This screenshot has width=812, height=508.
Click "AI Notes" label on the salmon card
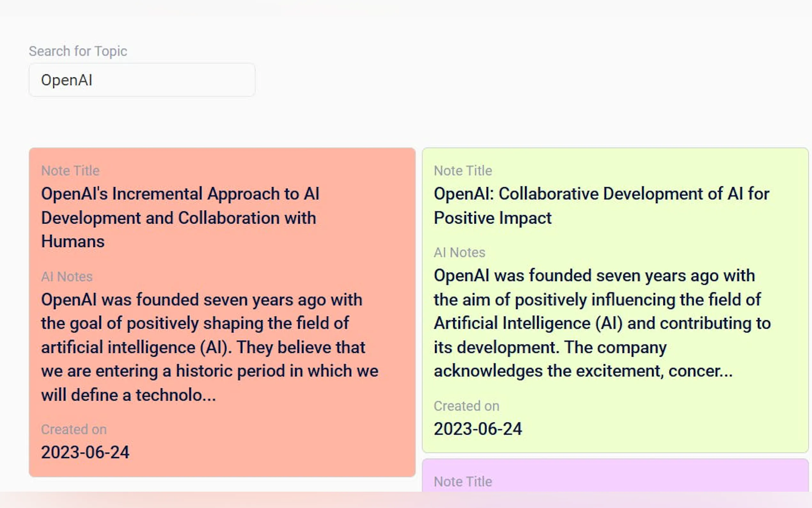[x=67, y=276]
